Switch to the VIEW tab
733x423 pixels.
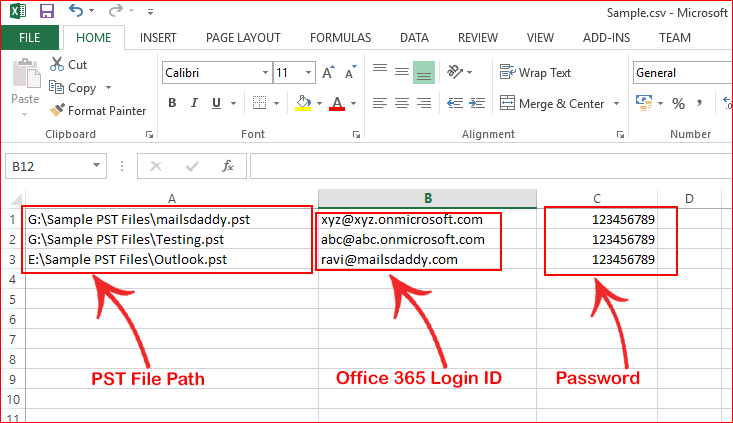pyautogui.click(x=540, y=37)
